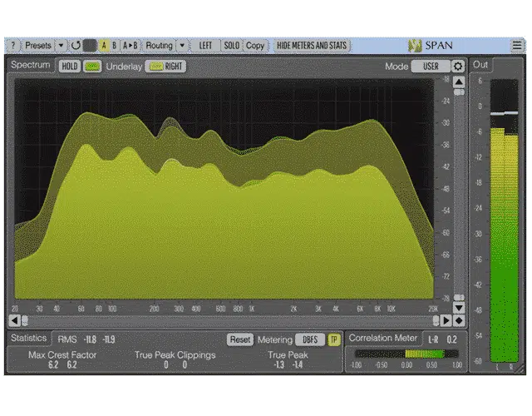Image resolution: width=532 pixels, height=416 pixels.
Task: Click the Copy button
Action: [x=255, y=45]
